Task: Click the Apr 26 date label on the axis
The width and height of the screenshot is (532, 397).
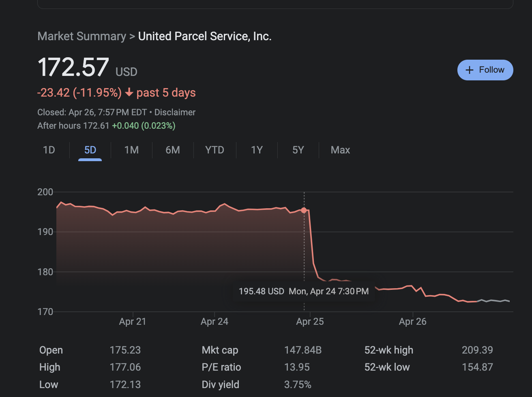Action: click(412, 321)
